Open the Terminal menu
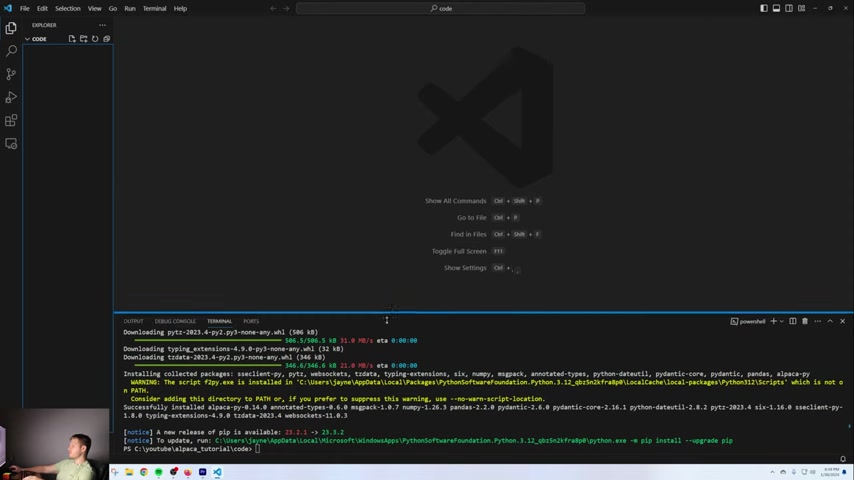 [154, 8]
